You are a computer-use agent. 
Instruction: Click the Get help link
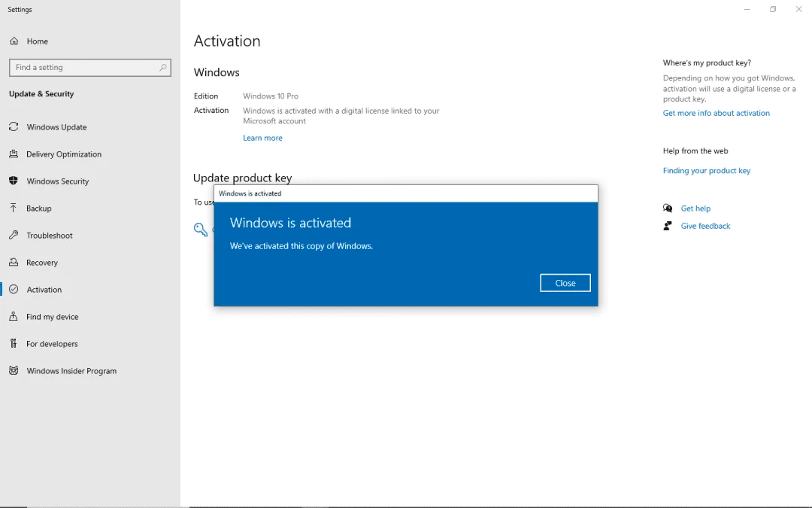(x=695, y=208)
